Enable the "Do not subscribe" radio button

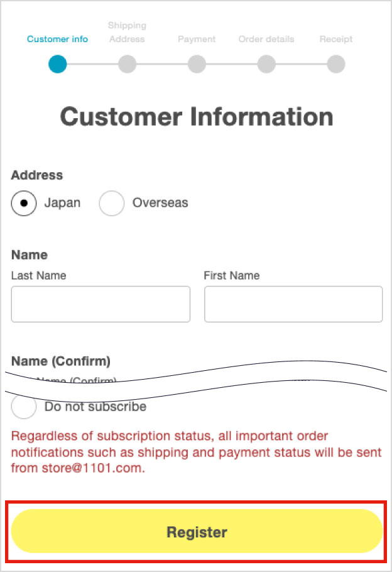pos(24,407)
